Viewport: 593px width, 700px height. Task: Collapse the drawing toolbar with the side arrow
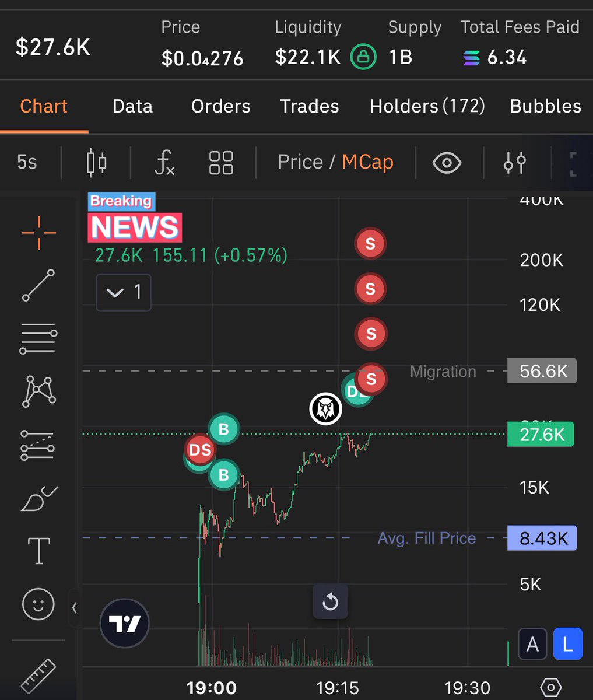pyautogui.click(x=74, y=608)
